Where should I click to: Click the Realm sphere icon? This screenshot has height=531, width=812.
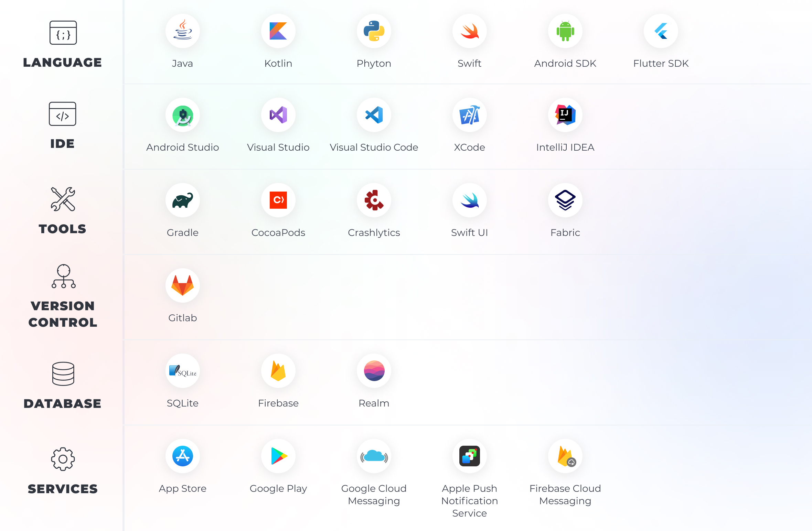(374, 371)
